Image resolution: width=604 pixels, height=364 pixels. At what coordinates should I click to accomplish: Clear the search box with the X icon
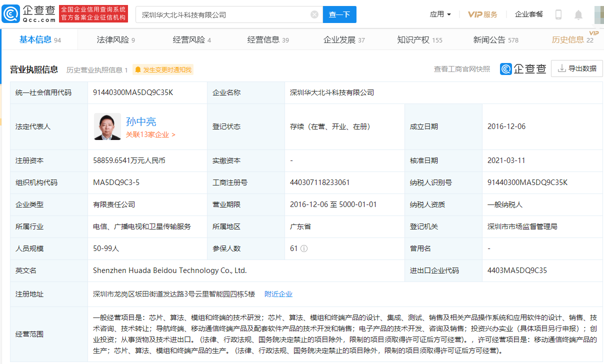(x=314, y=14)
